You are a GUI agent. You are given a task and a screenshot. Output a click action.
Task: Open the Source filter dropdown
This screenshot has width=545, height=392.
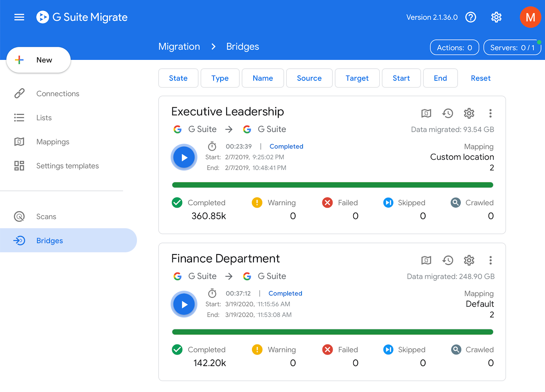(309, 78)
